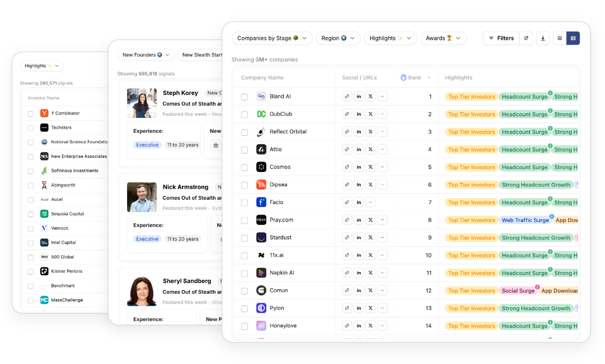This screenshot has height=364, width=605.
Task: Click the Filters button
Action: pos(501,38)
